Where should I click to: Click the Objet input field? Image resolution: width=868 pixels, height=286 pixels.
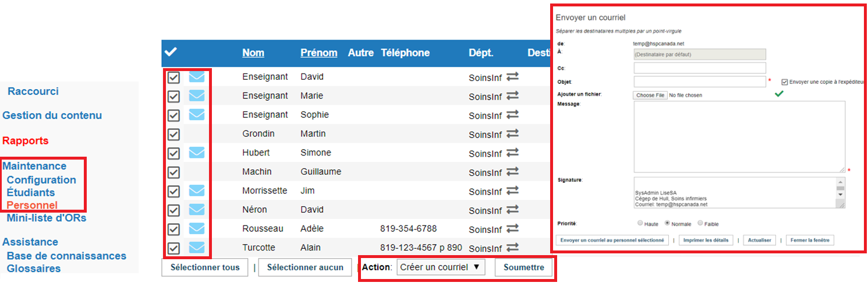[x=700, y=82]
